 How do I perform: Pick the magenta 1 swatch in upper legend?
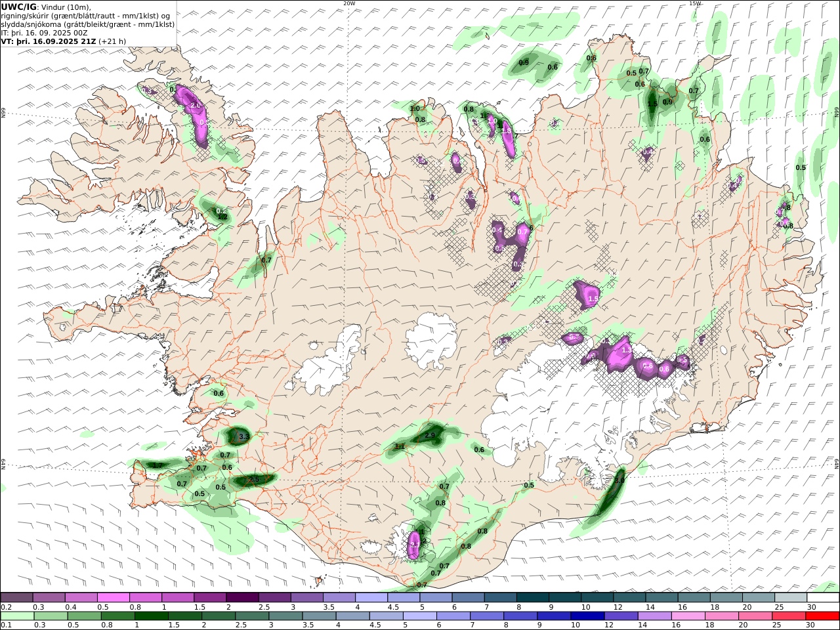(178, 598)
